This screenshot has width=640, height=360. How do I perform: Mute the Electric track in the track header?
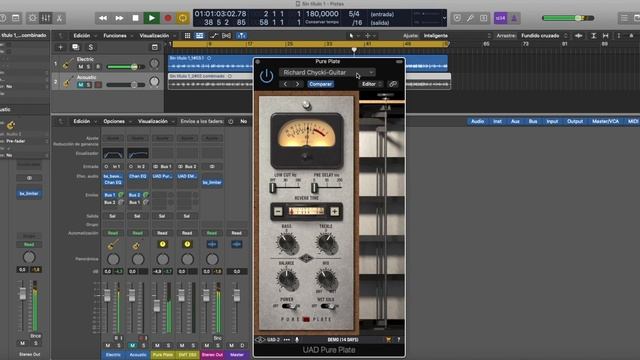[x=81, y=67]
